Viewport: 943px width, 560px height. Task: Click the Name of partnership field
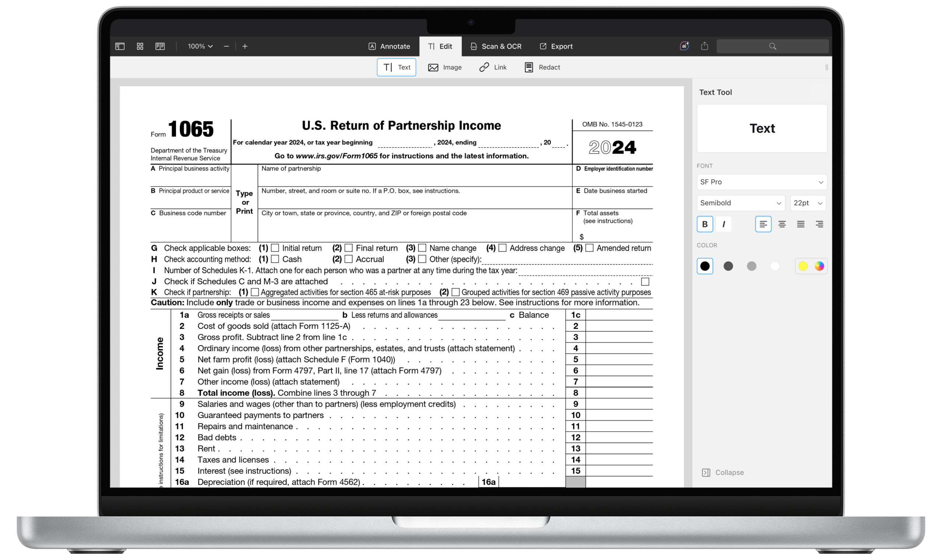pos(415,176)
